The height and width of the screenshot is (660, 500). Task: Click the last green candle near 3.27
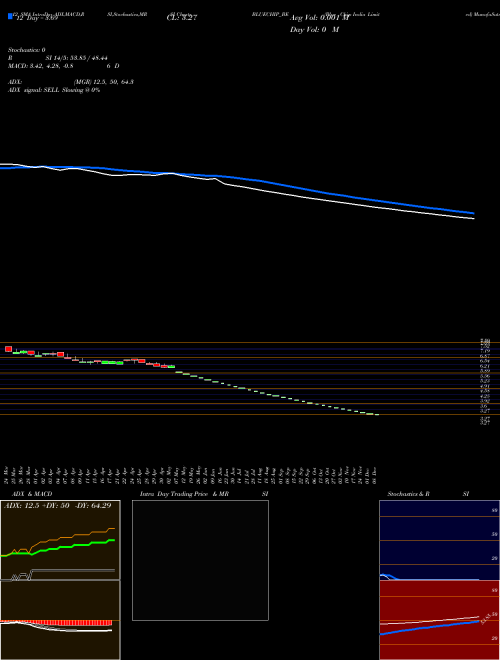[x=376, y=415]
